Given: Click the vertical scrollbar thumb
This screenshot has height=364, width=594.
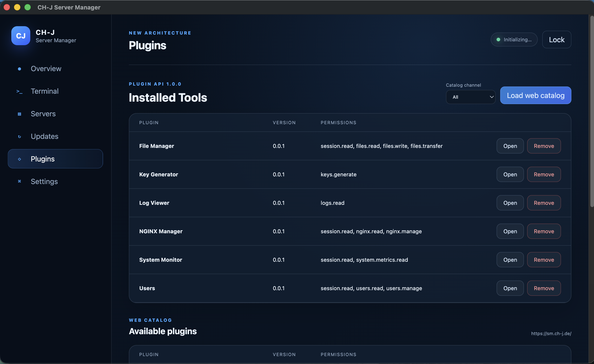Looking at the screenshot, I should 592,111.
